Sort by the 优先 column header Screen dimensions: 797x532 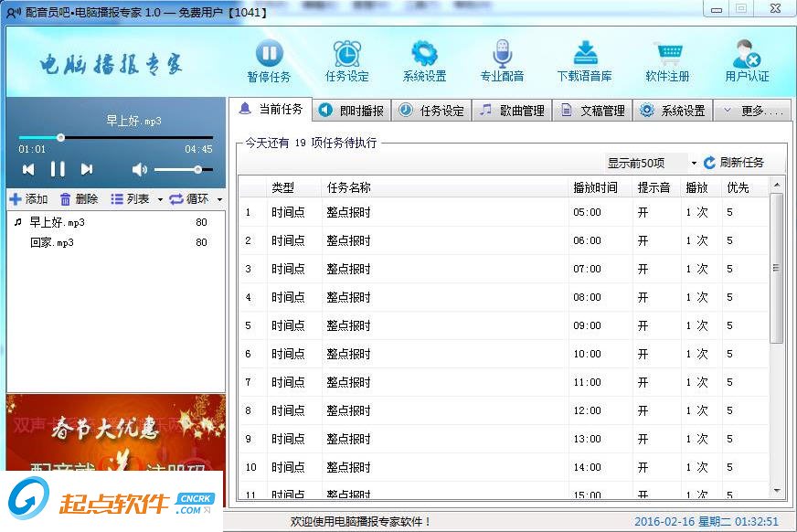(745, 187)
